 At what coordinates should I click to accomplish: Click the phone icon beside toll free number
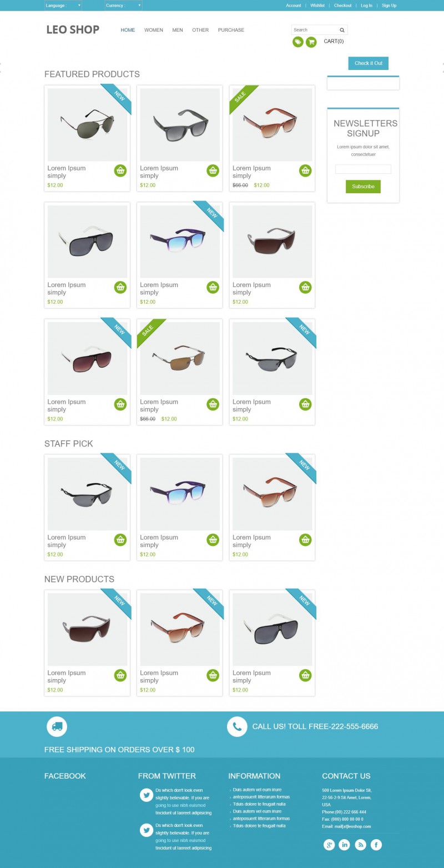237,726
